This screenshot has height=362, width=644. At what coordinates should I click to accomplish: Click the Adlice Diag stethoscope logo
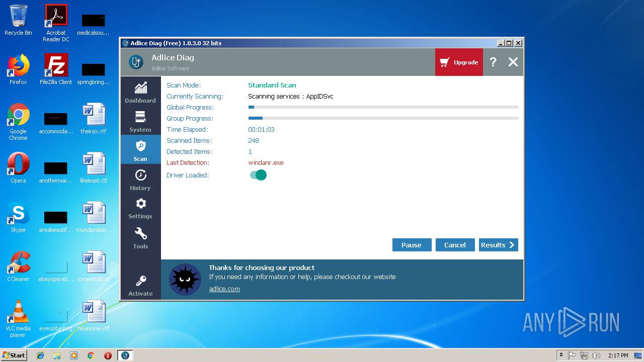pyautogui.click(x=136, y=62)
